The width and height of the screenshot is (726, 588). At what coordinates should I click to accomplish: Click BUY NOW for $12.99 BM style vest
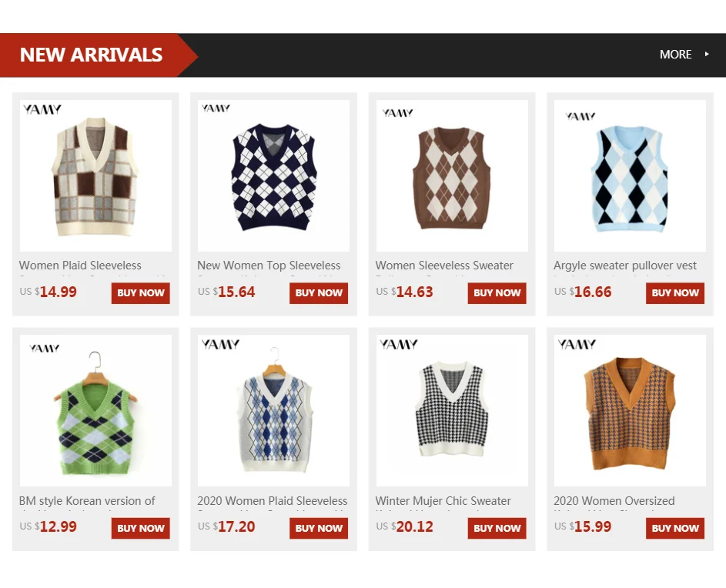[141, 528]
